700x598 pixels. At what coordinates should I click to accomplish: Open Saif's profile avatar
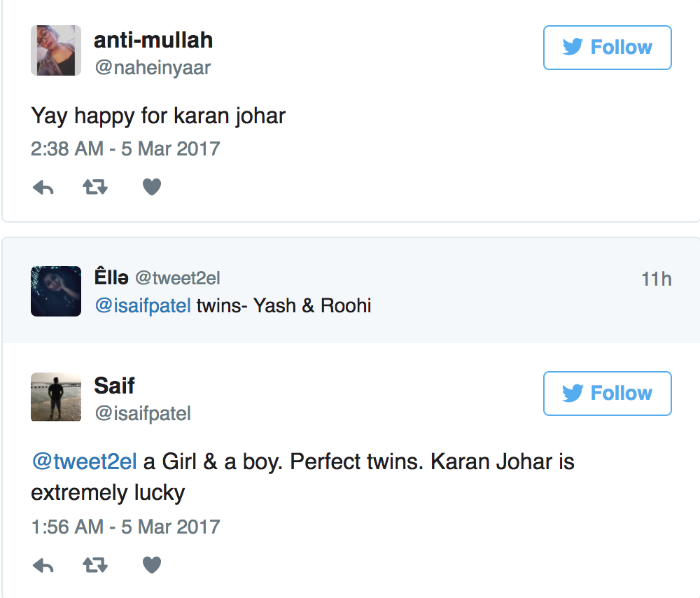[x=56, y=396]
